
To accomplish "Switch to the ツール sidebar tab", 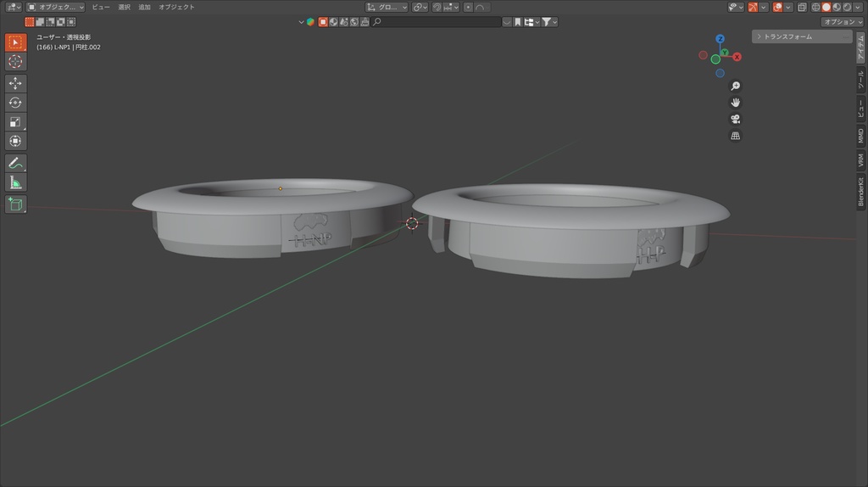I will coord(861,81).
